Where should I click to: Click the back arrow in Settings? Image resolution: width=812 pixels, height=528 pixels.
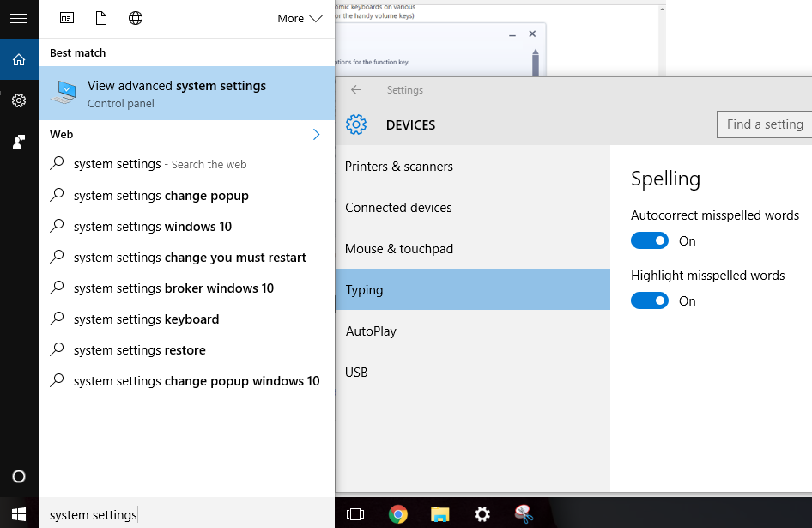(356, 89)
